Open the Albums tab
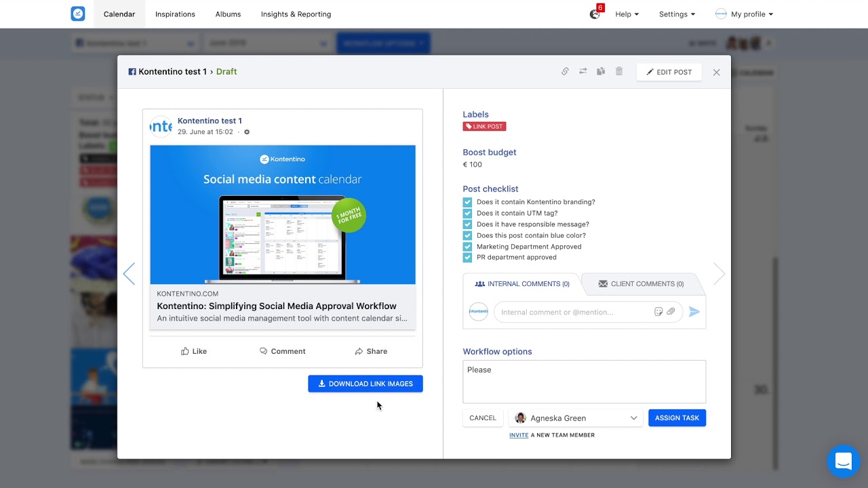Viewport: 868px width, 488px height. [x=228, y=14]
